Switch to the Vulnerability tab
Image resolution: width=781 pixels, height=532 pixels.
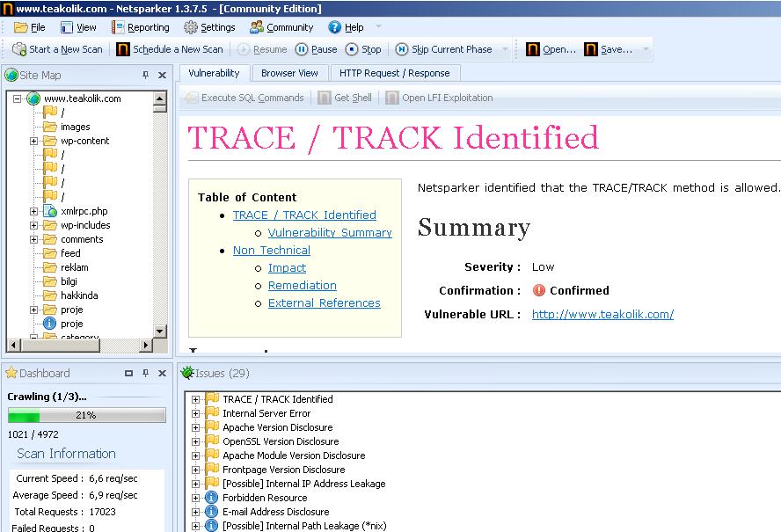click(x=214, y=73)
